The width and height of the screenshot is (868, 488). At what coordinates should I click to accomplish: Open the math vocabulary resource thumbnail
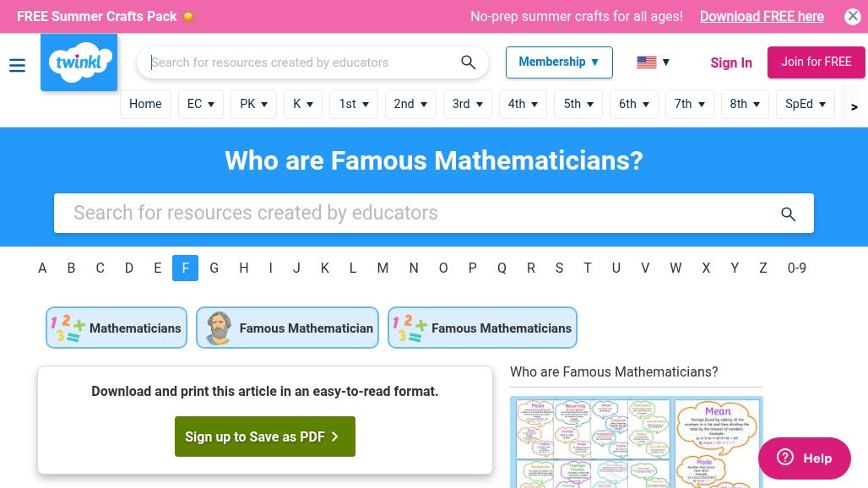click(x=637, y=442)
